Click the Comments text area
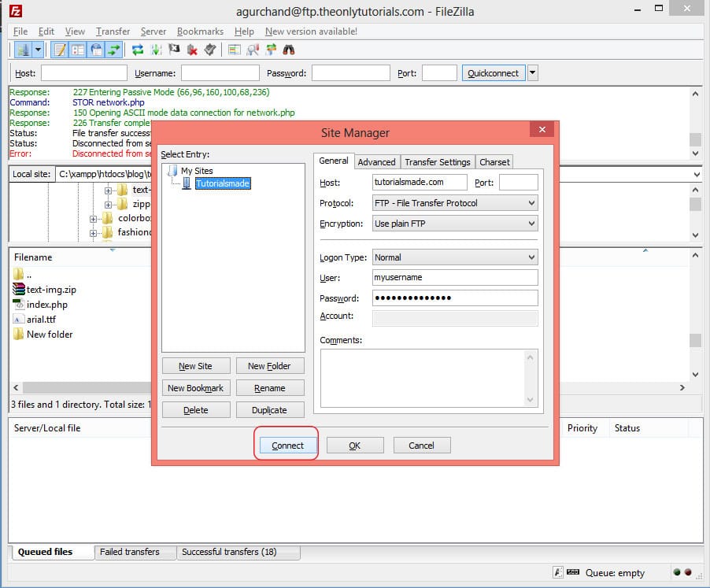The width and height of the screenshot is (710, 588). pos(429,378)
